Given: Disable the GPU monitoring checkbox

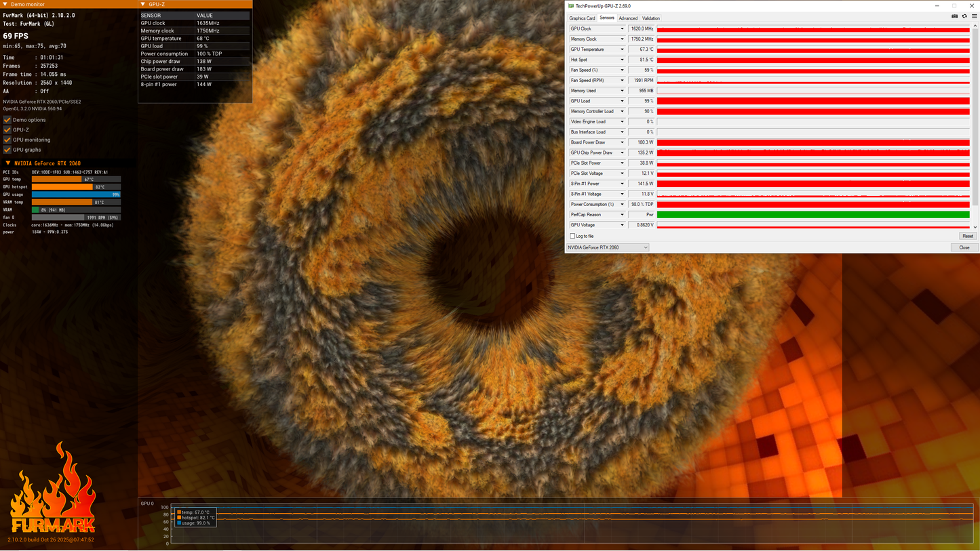Looking at the screenshot, I should (7, 140).
